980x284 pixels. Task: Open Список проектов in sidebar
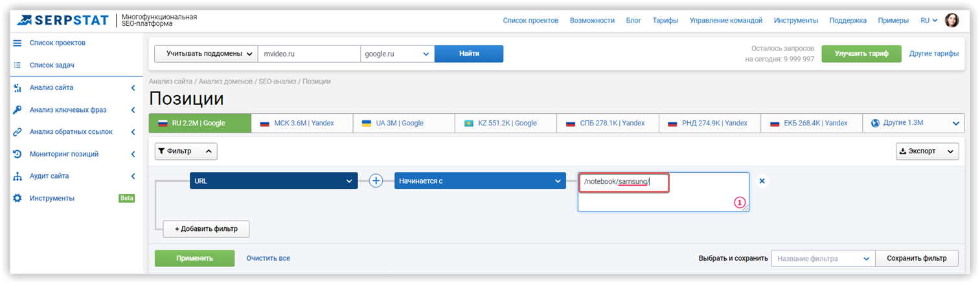[x=58, y=43]
